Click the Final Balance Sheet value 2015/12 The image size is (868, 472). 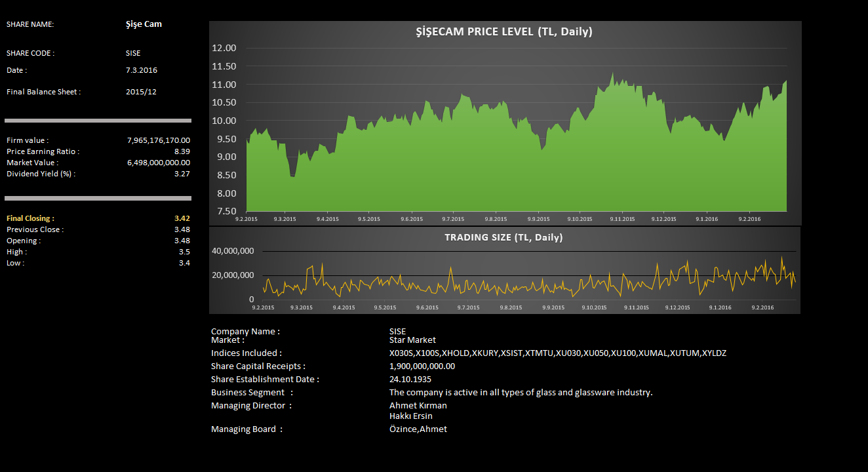(141, 92)
